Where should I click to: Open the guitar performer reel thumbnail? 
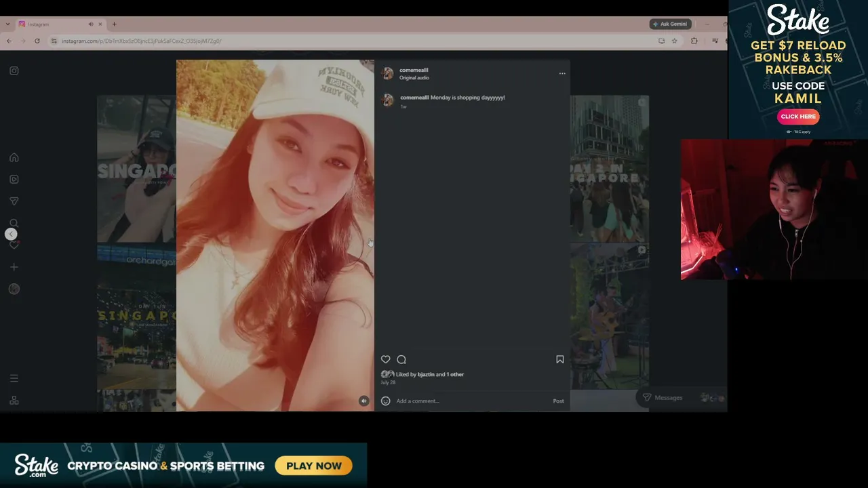pyautogui.click(x=610, y=317)
